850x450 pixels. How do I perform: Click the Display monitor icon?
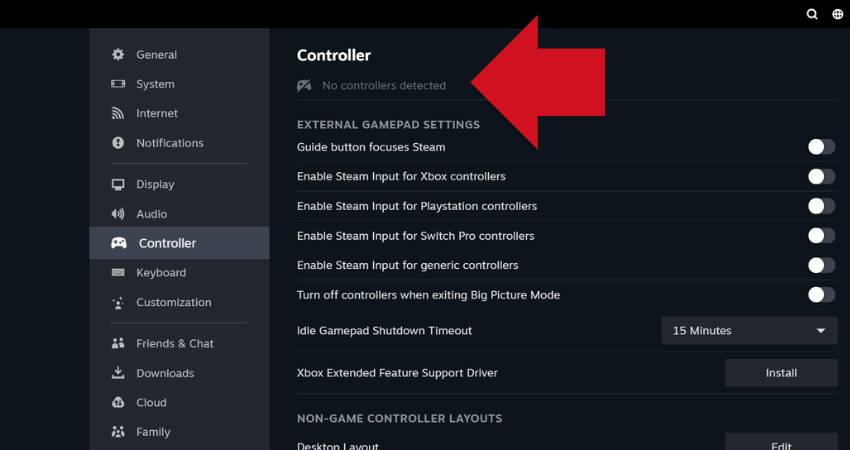[118, 184]
